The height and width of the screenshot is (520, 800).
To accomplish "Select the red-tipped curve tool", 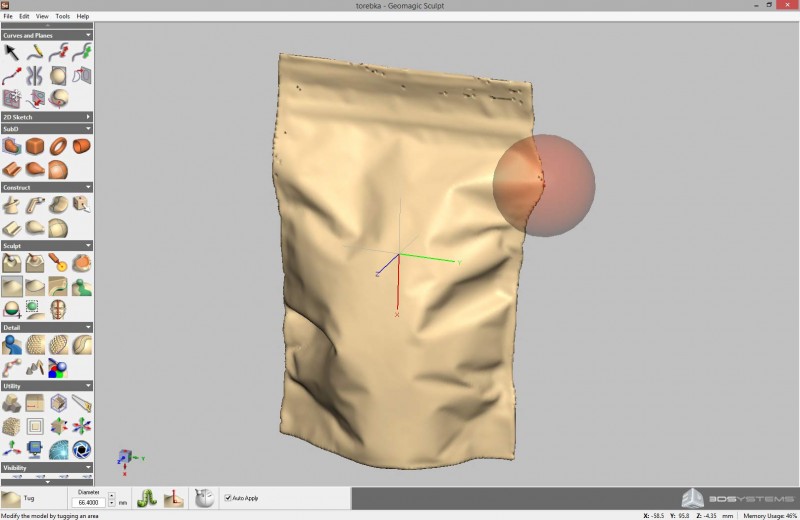I will point(11,76).
